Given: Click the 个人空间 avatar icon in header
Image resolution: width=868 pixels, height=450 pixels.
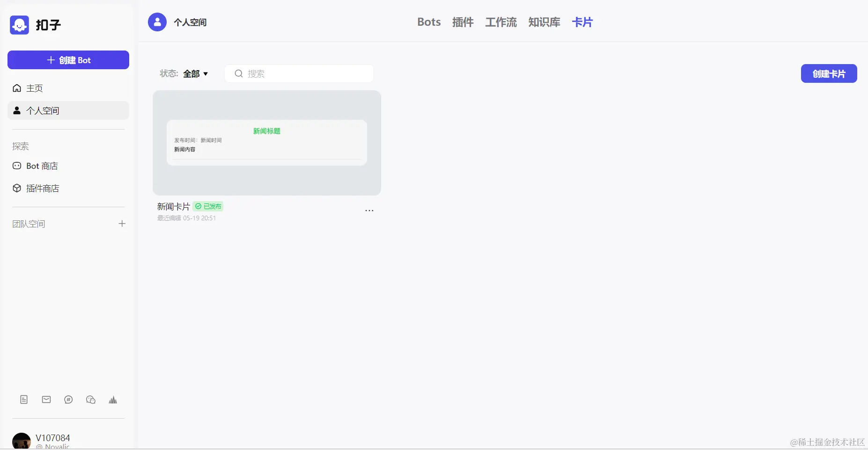Looking at the screenshot, I should [157, 22].
